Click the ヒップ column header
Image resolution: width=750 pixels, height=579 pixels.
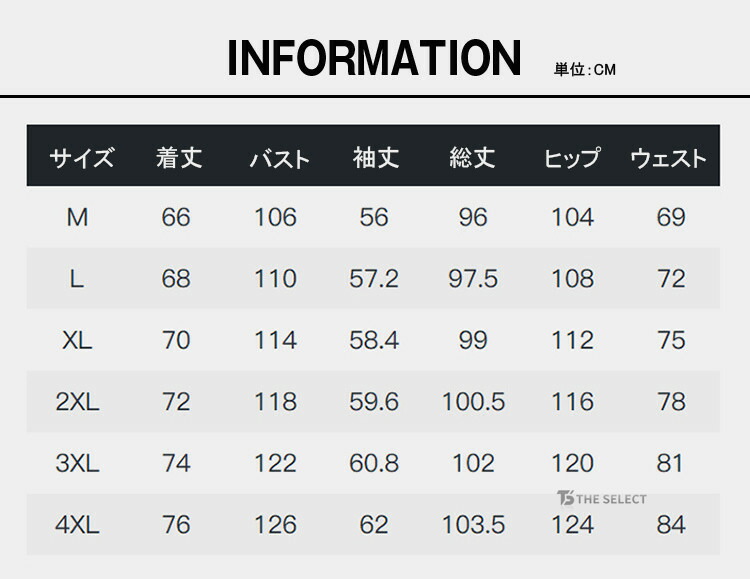pos(572,158)
